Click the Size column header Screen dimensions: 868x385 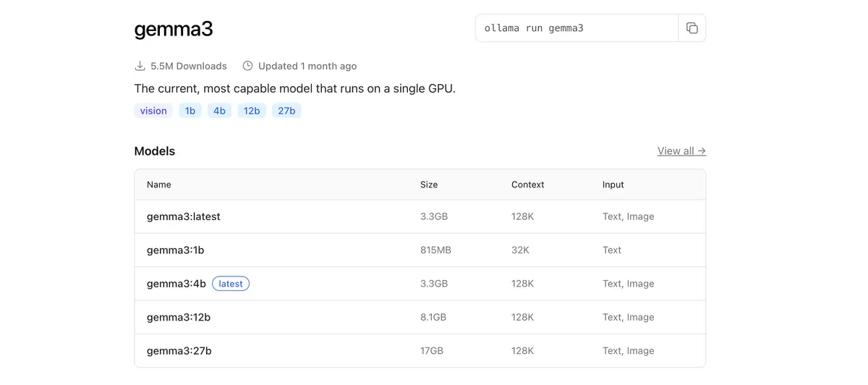click(x=429, y=185)
